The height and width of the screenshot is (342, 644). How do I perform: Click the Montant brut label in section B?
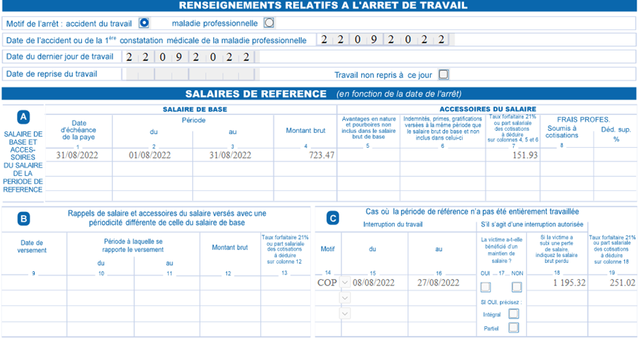[230, 247]
